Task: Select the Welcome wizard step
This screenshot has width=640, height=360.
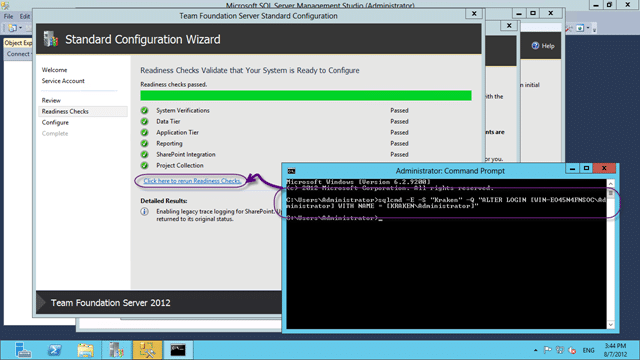Action: coord(54,70)
